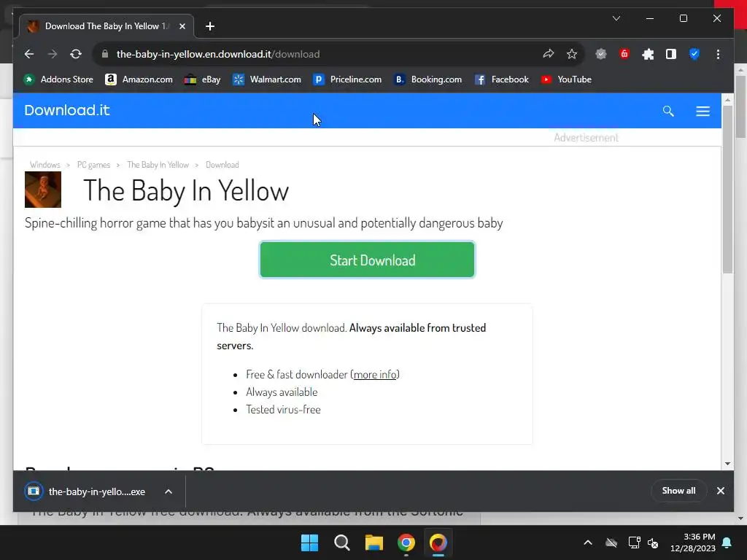Open the Chrome three-dot menu

click(x=718, y=54)
